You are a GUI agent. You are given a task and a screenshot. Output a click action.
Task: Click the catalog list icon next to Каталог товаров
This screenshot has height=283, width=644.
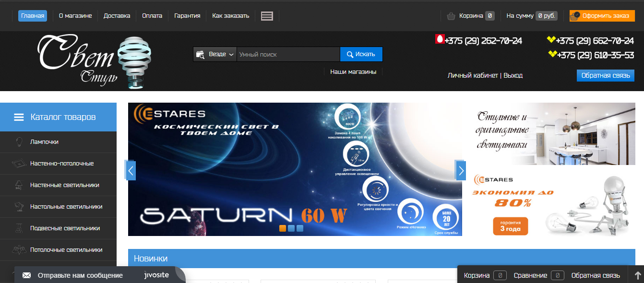(x=19, y=117)
